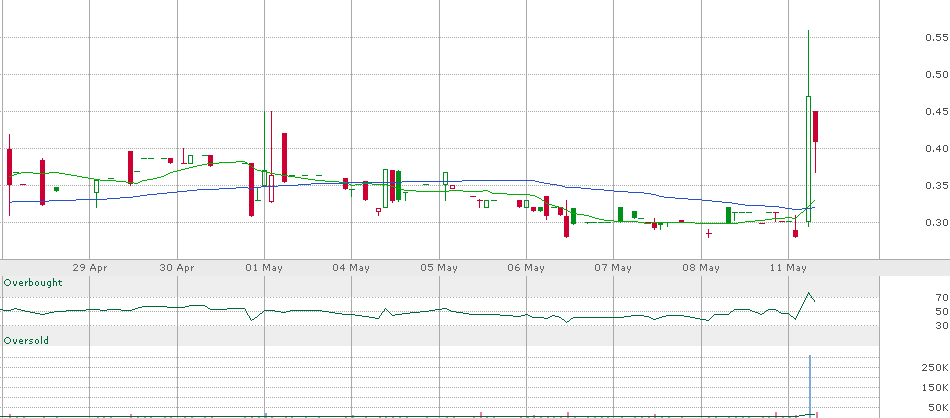Click the 30 Apr date label

pos(178,267)
